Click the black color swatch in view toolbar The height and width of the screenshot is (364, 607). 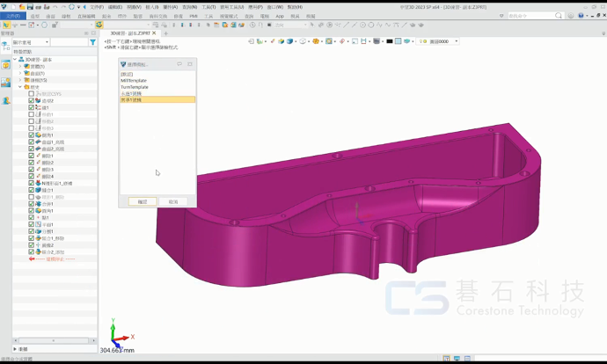click(x=389, y=41)
